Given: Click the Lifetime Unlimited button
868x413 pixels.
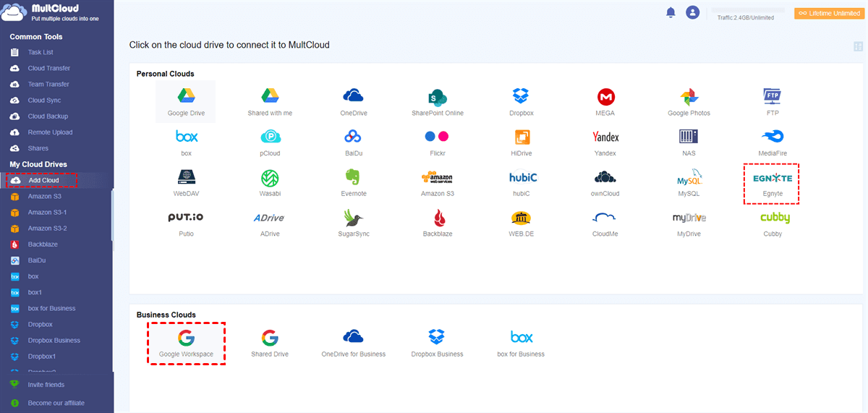Looking at the screenshot, I should coord(827,13).
